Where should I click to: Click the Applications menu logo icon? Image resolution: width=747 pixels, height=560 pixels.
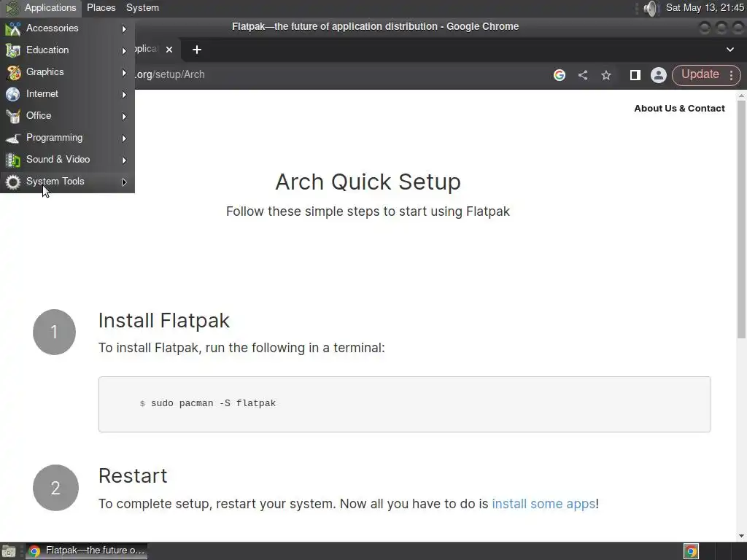pos(12,8)
